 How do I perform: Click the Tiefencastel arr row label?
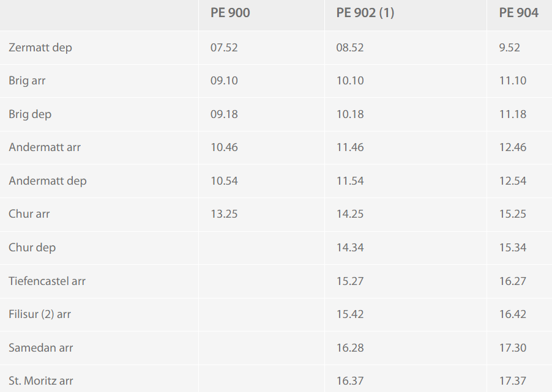(47, 281)
